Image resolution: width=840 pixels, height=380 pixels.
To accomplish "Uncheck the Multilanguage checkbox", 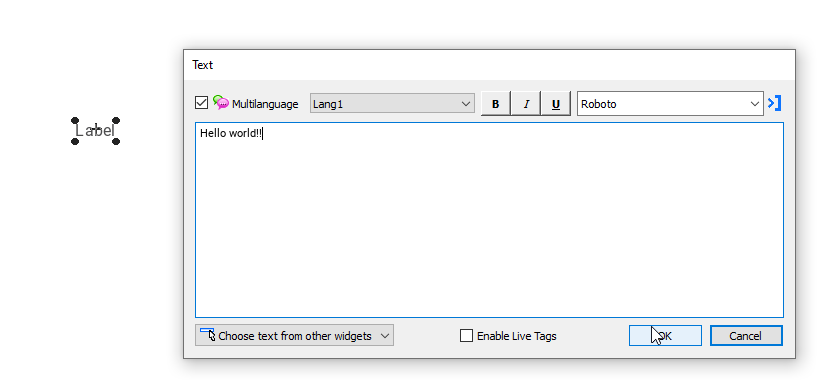I will point(201,102).
